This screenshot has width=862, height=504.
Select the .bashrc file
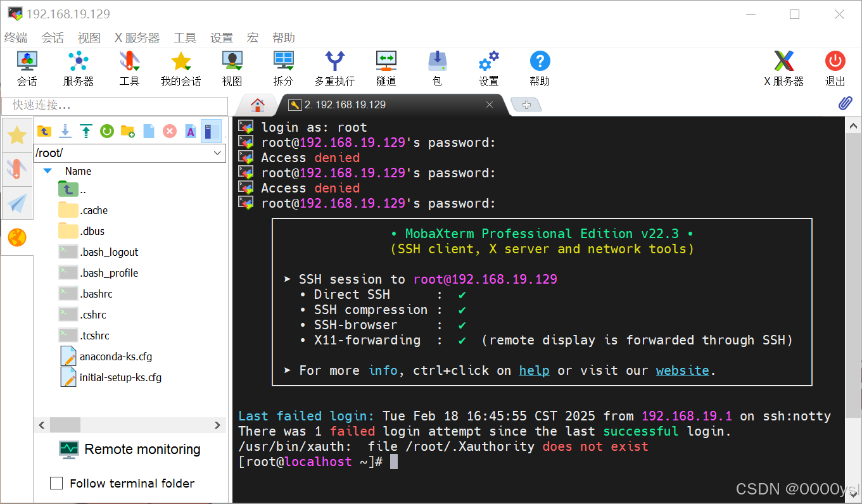point(86,294)
